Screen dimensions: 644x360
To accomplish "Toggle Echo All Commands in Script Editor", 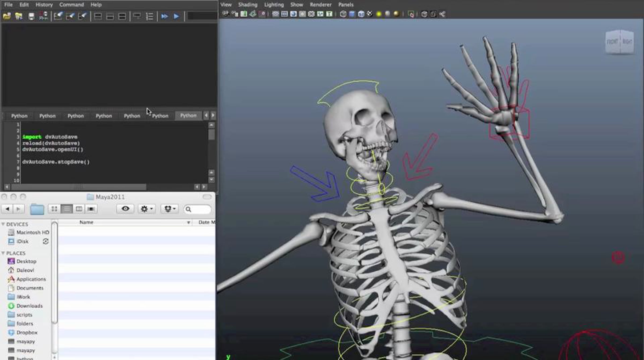I will (137, 16).
